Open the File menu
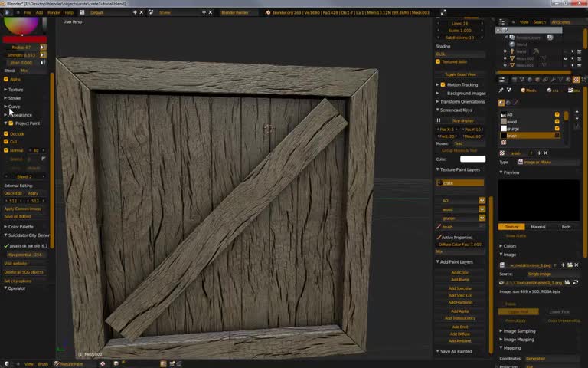 tap(28, 12)
